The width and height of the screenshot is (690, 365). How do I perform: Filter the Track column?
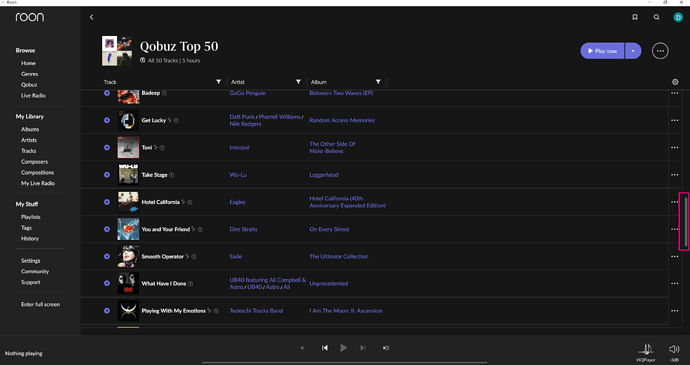[218, 82]
